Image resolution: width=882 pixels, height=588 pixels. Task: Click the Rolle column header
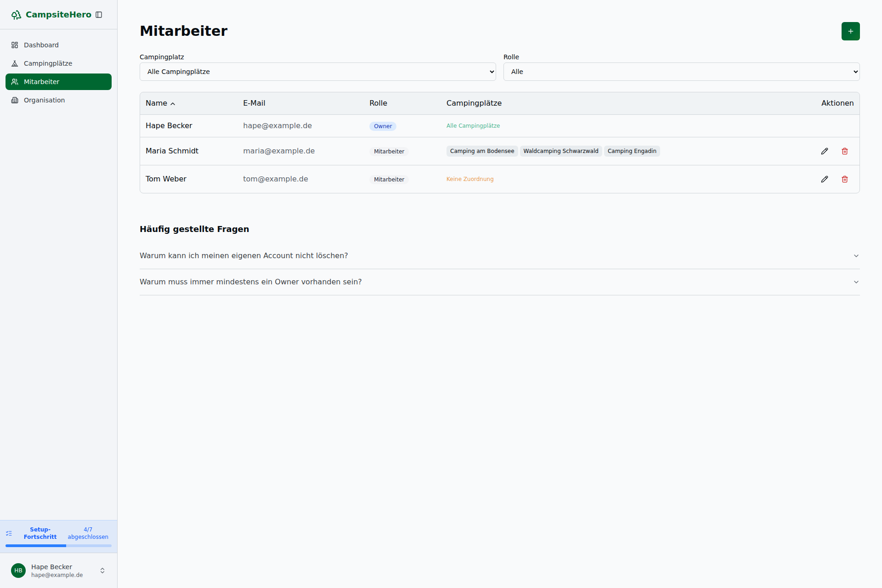pyautogui.click(x=378, y=103)
